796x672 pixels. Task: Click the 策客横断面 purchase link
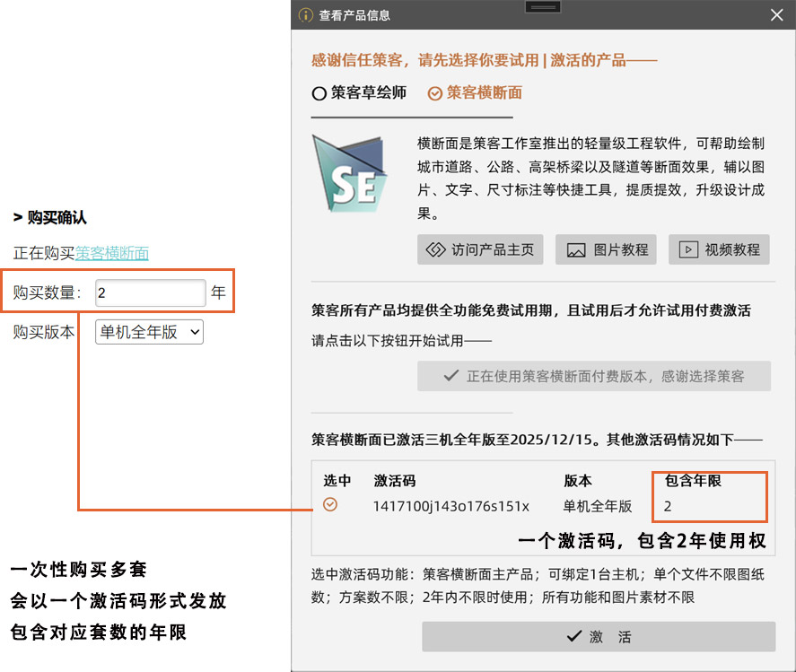[112, 253]
